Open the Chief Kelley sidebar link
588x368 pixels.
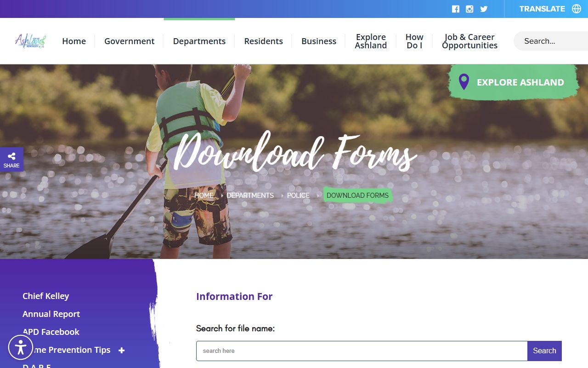pyautogui.click(x=46, y=296)
